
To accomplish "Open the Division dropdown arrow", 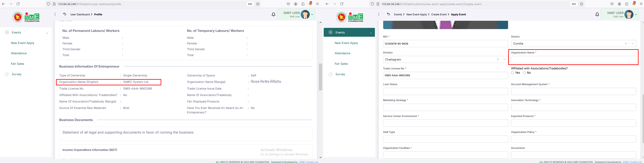I will pyautogui.click(x=505, y=59).
